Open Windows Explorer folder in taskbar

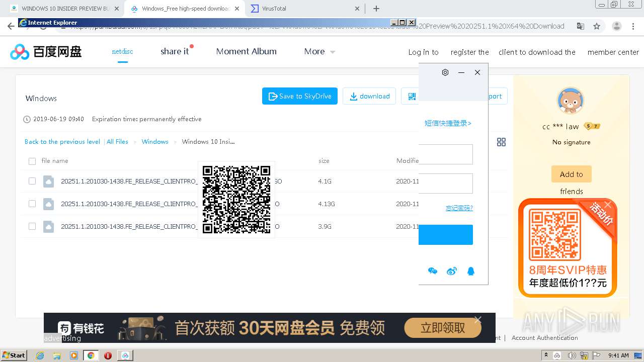[57, 355]
